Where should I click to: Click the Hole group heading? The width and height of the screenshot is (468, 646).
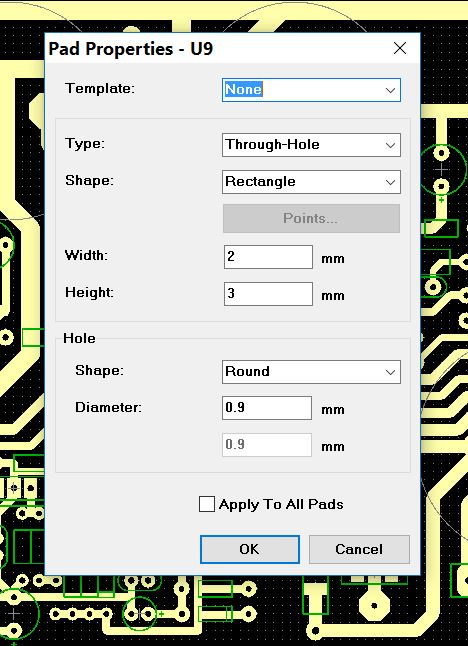pos(79,338)
